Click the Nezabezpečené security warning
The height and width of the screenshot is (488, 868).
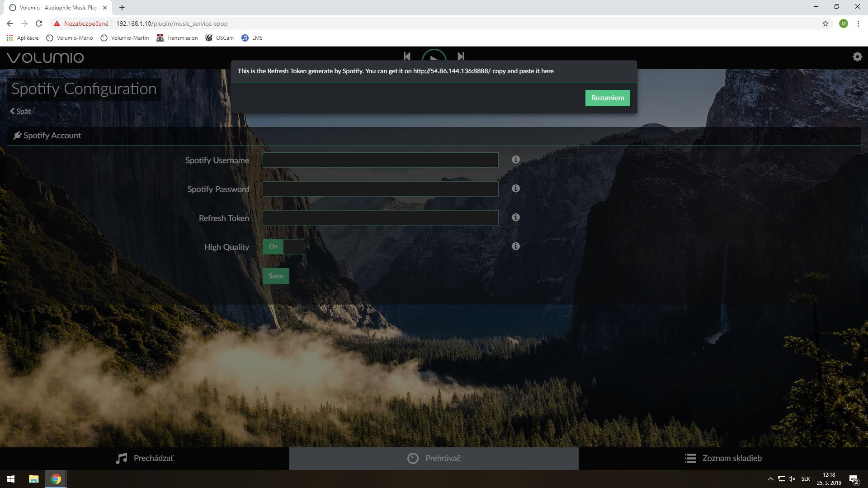coord(81,23)
